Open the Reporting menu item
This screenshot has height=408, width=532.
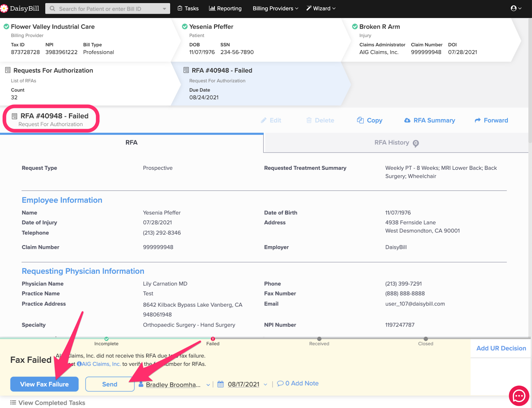[x=225, y=8]
